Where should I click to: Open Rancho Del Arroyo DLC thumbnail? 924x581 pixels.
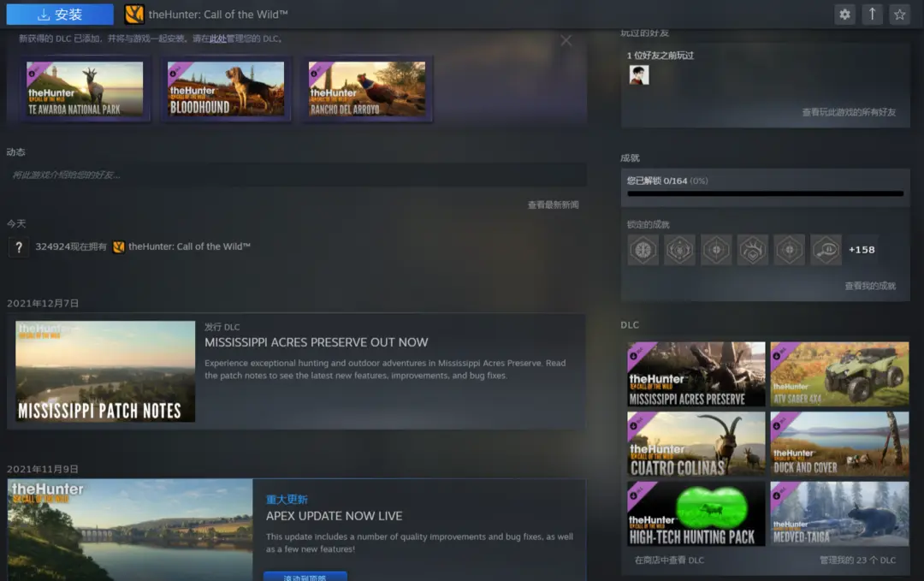coord(367,89)
